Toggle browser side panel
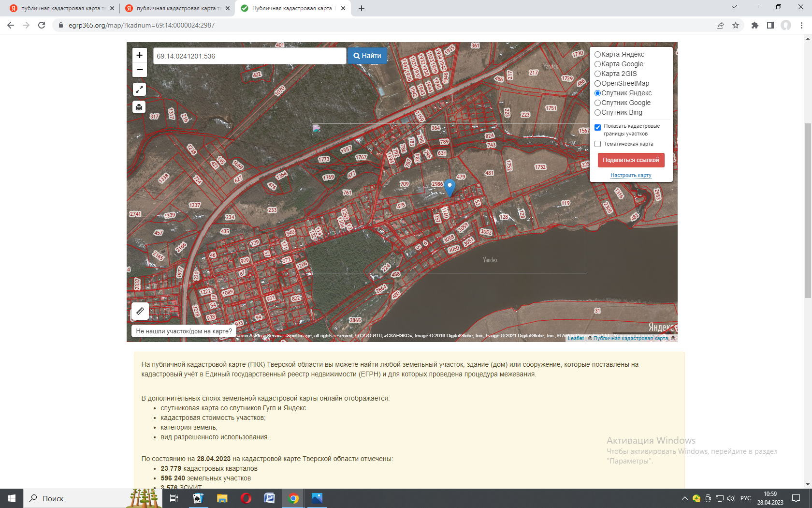Viewport: 812px width, 508px height. click(770, 25)
